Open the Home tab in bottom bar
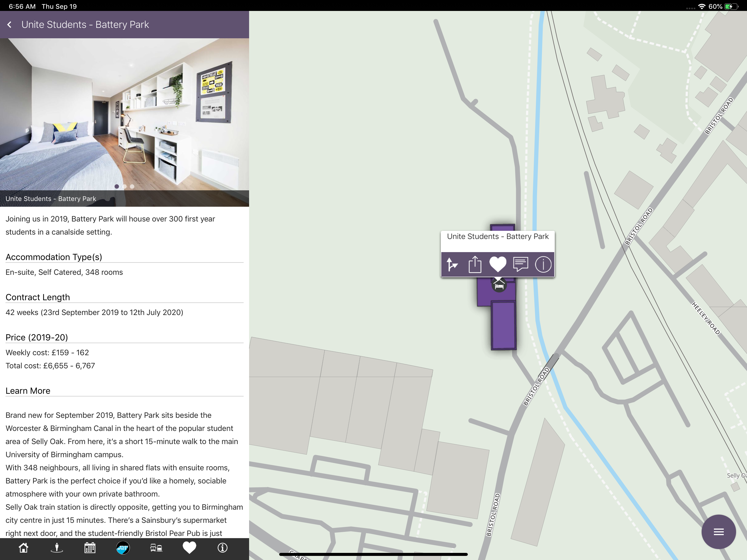 23,547
